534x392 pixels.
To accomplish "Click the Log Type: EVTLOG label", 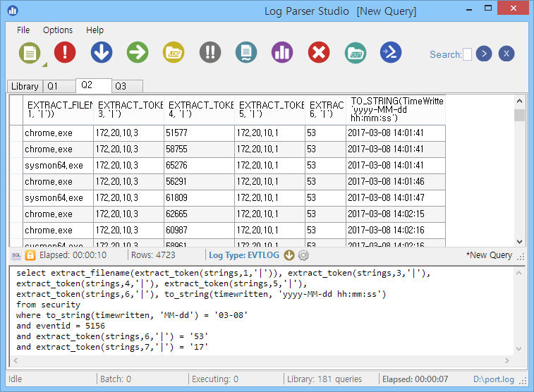I will [x=244, y=255].
